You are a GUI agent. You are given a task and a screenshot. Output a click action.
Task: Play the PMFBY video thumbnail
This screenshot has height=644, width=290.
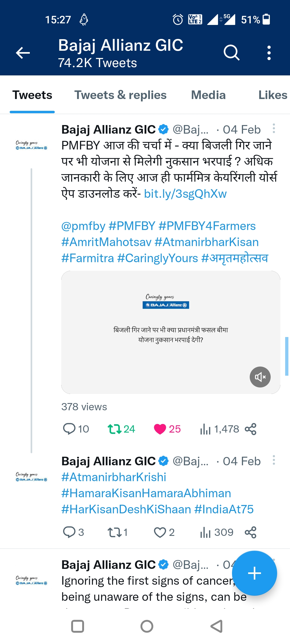click(x=171, y=333)
